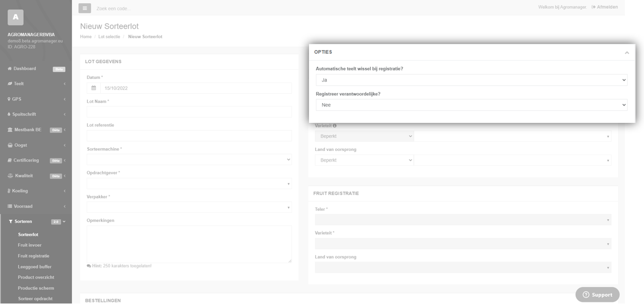This screenshot has height=304, width=644.
Task: Click the Lot selectie breadcrumb link
Action: pos(109,37)
